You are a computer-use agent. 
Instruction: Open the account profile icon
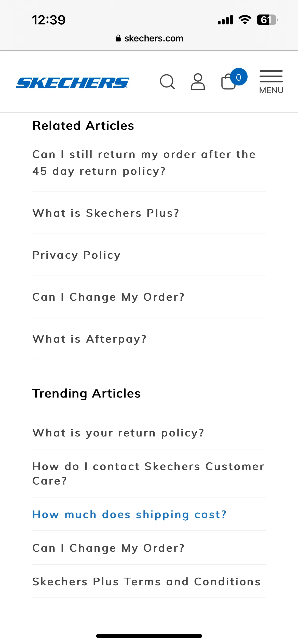198,82
